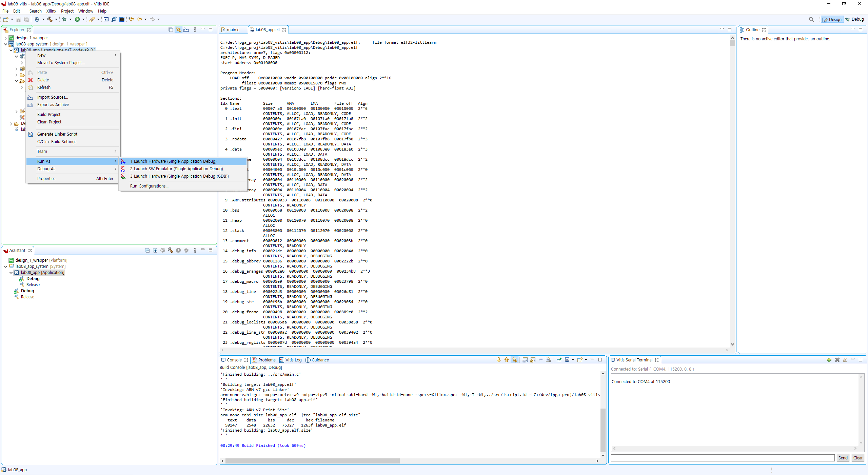Screen dimensions: 868x475
Task: Click Collapse All icon in Explorer panel
Action: (171, 29)
